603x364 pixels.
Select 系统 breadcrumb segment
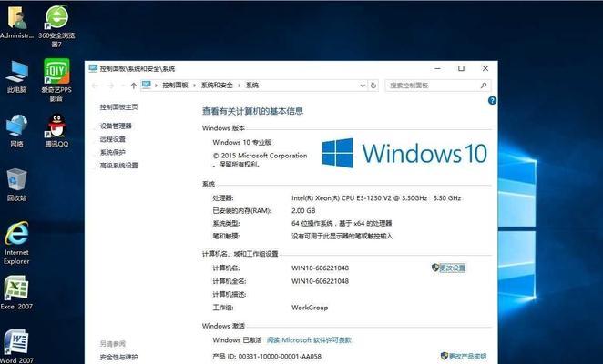coord(252,86)
